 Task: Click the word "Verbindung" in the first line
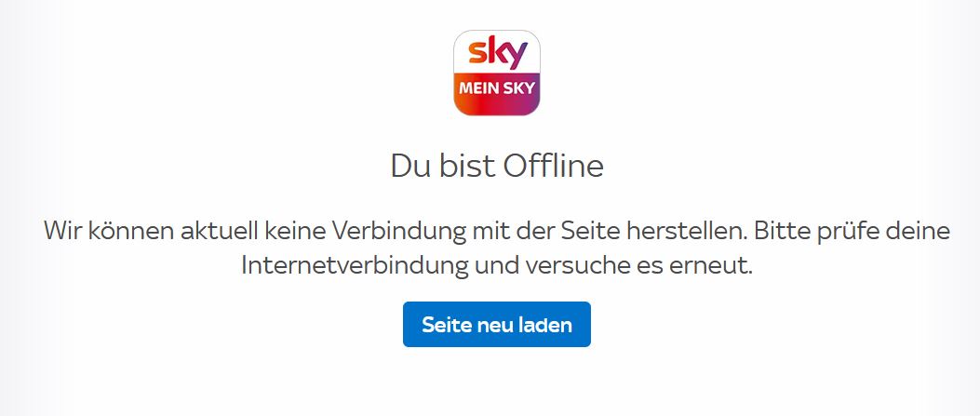[398, 232]
